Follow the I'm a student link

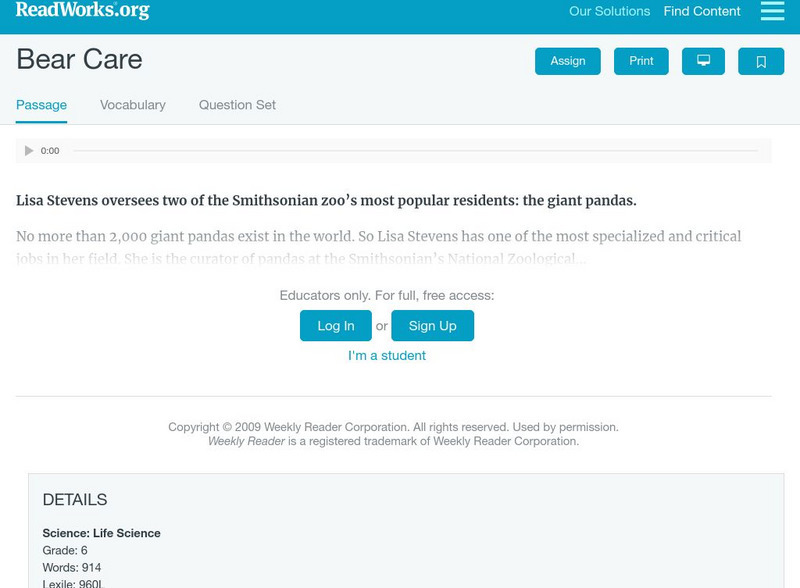(387, 356)
